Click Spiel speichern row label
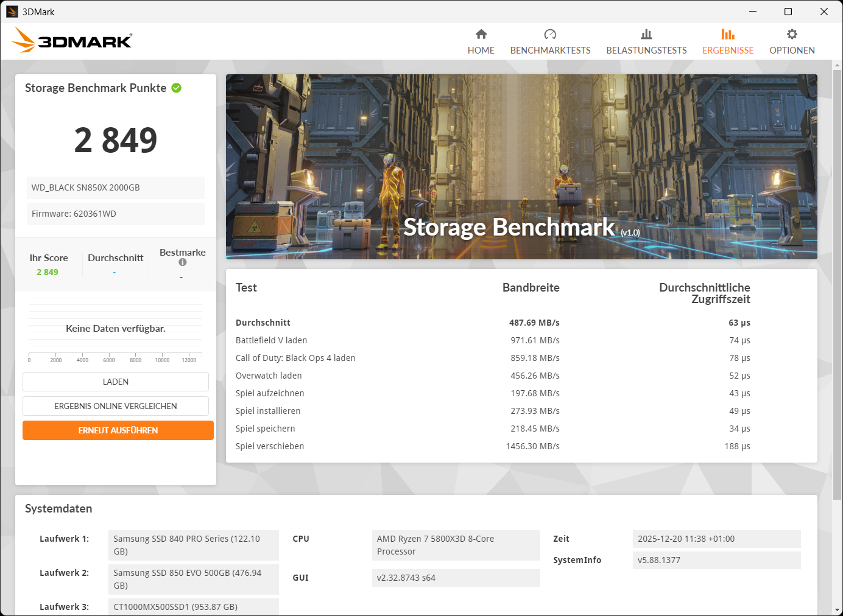843x616 pixels. 266,429
